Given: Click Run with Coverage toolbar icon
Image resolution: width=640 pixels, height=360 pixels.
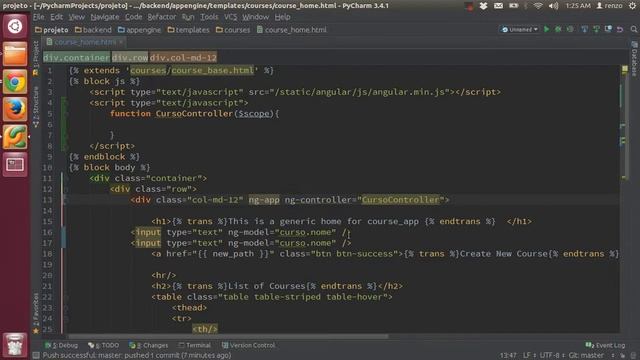Looking at the screenshot, I should click(570, 29).
